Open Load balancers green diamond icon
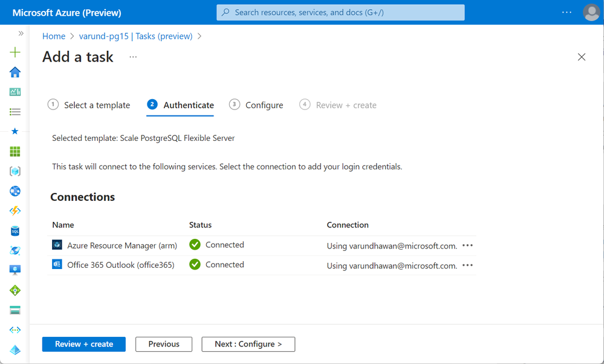Screen dimensions: 604x364 15,290
